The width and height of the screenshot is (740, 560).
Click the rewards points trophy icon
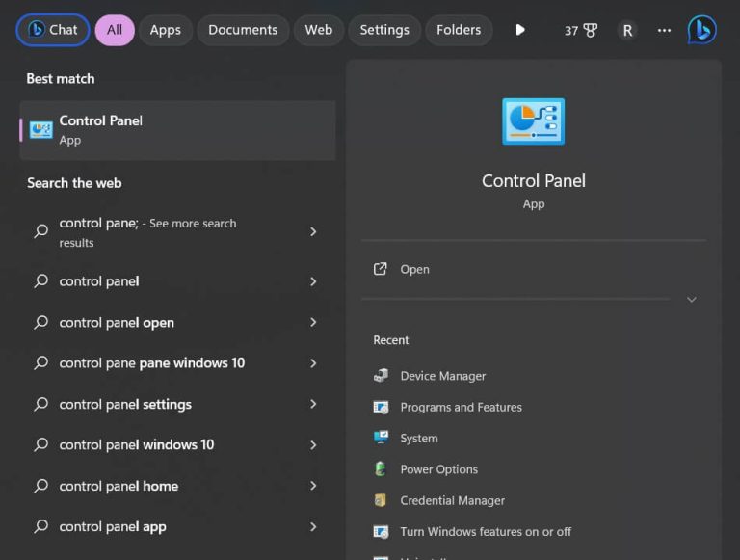pyautogui.click(x=590, y=30)
